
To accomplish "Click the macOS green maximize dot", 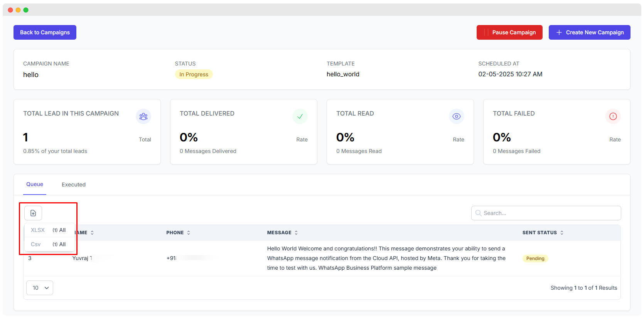I will click(26, 10).
